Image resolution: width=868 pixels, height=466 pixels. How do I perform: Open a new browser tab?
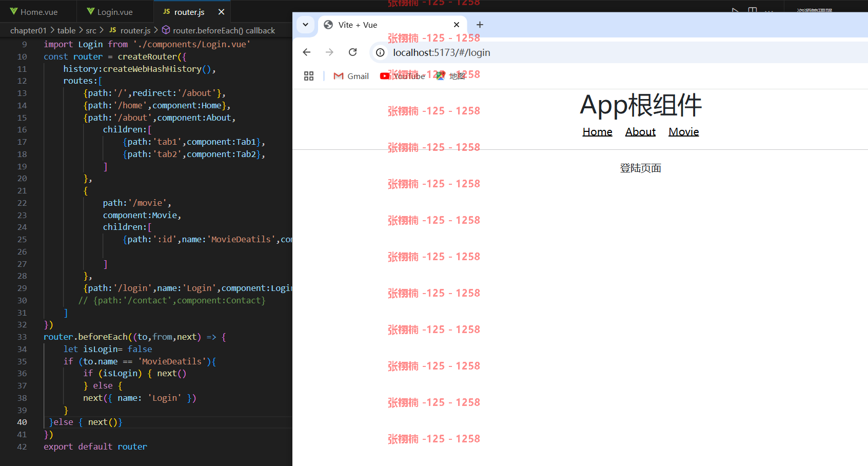[480, 25]
